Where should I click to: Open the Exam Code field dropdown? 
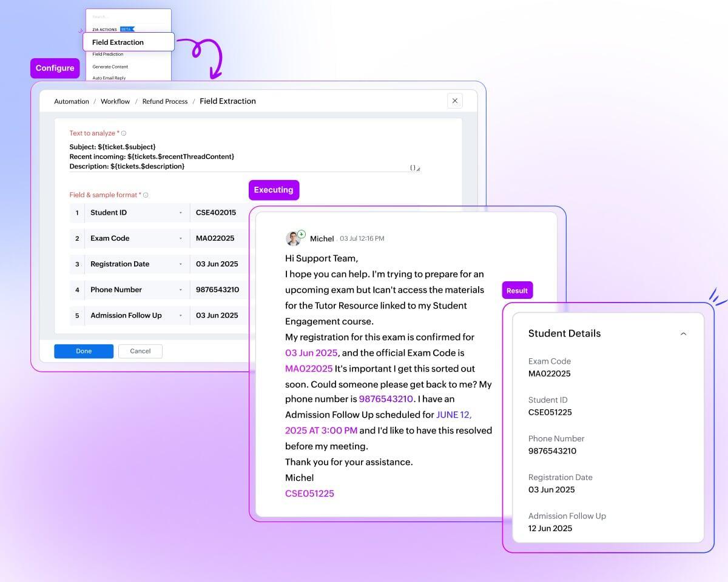(x=180, y=238)
